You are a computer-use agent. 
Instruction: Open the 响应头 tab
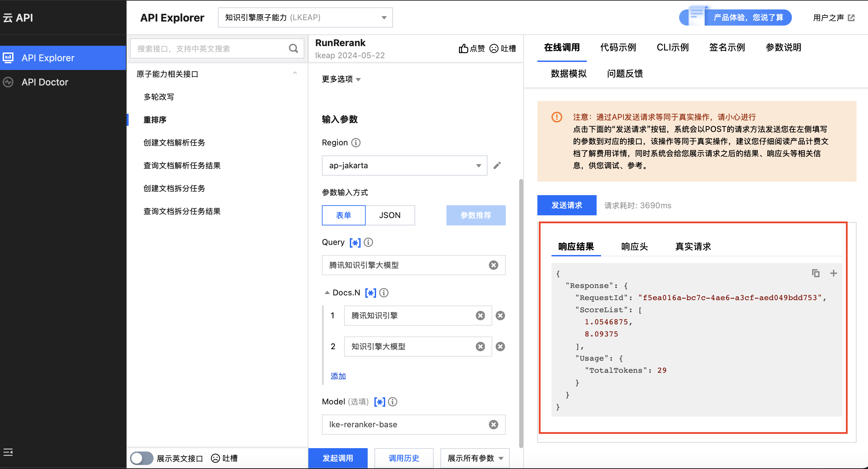click(x=634, y=247)
